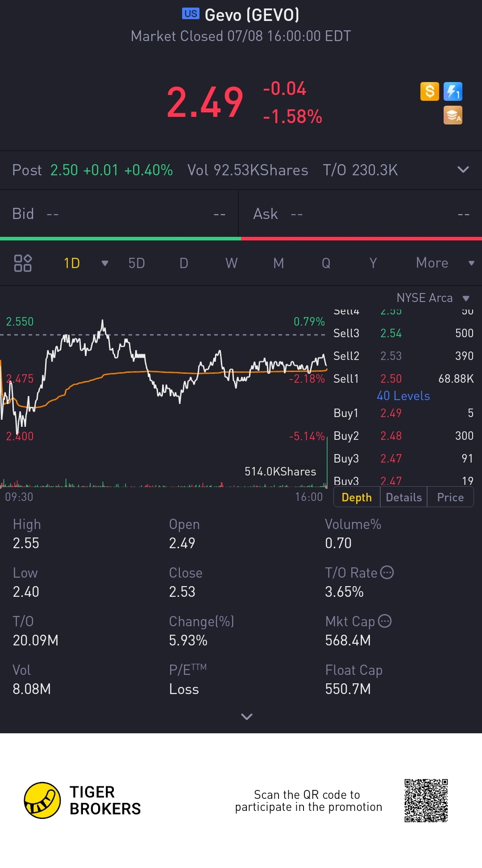Tap the last price 2.49
This screenshot has height=868, width=482.
point(205,103)
